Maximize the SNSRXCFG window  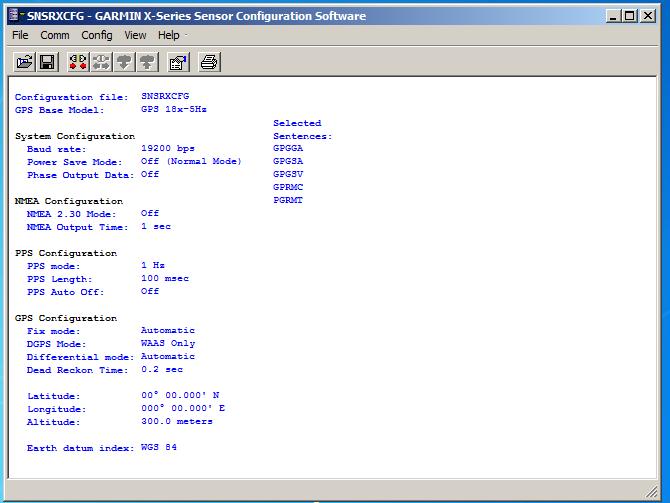click(629, 16)
